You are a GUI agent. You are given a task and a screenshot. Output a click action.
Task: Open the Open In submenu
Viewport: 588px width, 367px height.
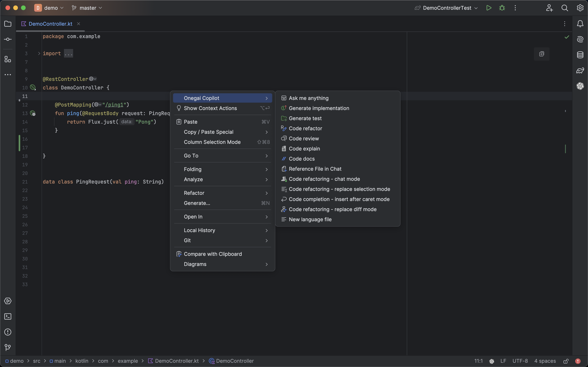(x=223, y=217)
